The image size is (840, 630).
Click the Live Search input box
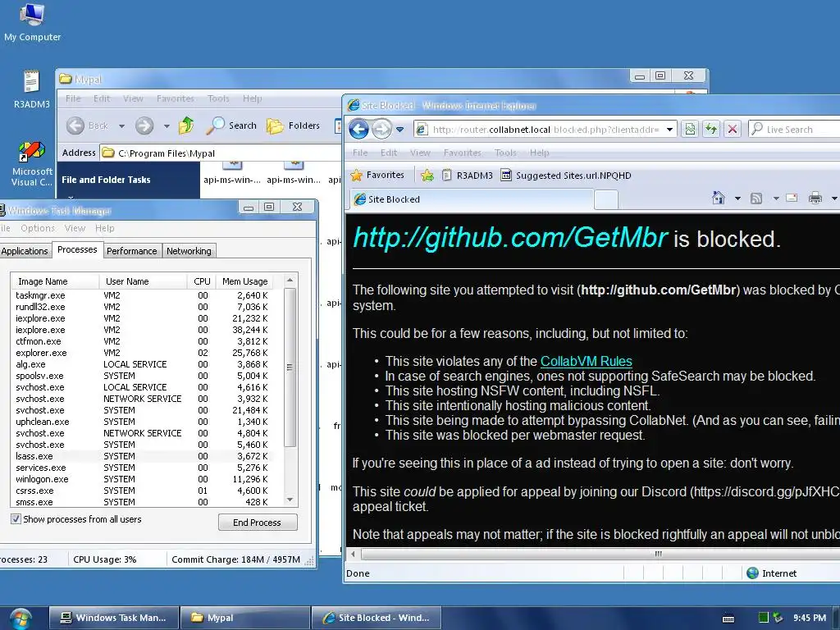point(796,129)
